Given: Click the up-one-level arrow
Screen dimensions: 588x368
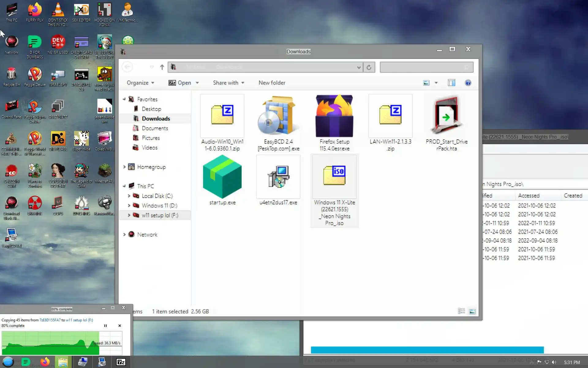Looking at the screenshot, I should tap(162, 67).
